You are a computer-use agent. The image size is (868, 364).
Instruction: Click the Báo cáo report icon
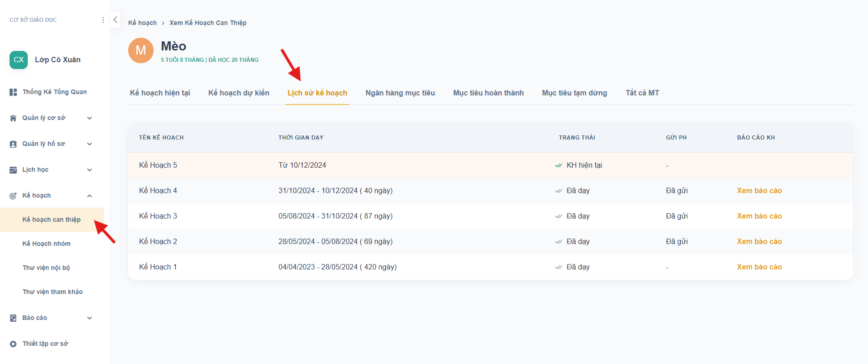[x=13, y=318]
